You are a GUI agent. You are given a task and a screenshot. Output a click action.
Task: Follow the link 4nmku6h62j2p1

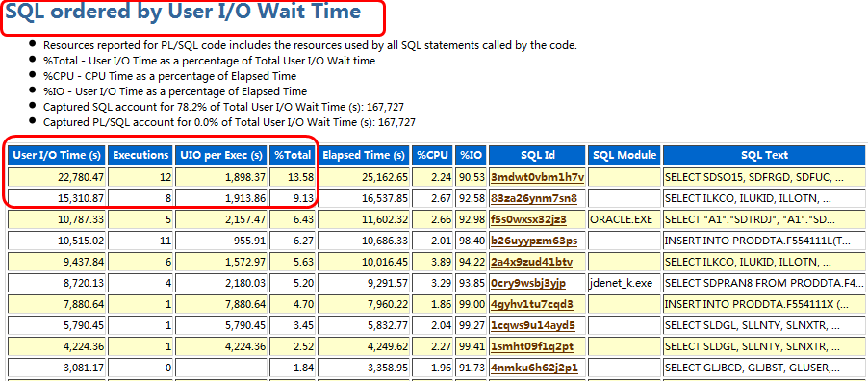click(534, 368)
